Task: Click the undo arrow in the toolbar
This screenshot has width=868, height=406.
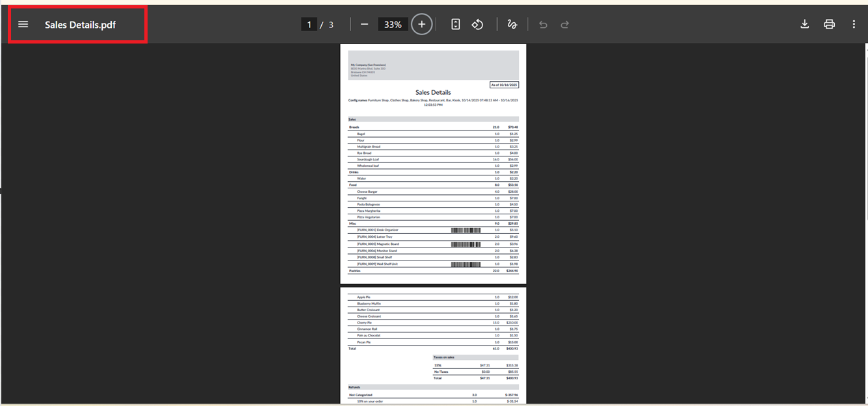Action: coord(543,25)
